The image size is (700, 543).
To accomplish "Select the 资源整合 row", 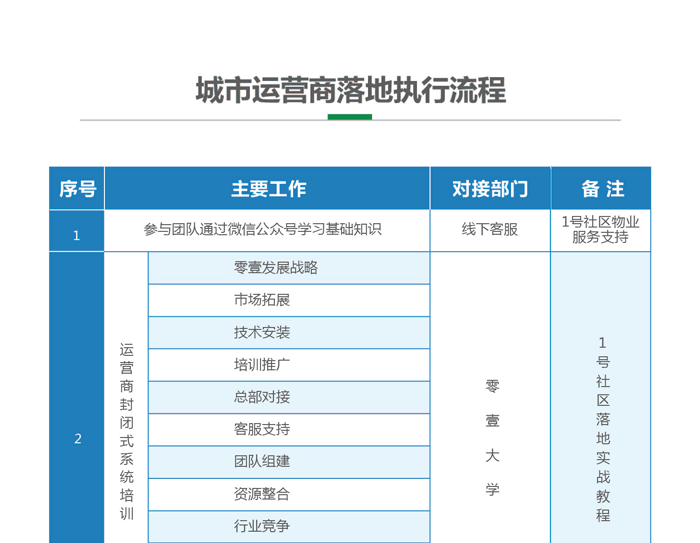I will [x=289, y=494].
